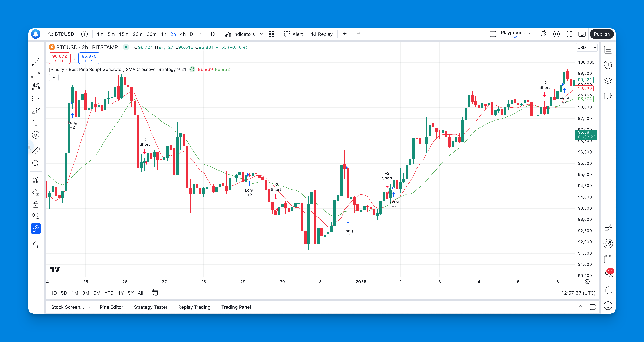The height and width of the screenshot is (342, 644).
Task: Open forecasting and measurement tools
Action: (x=36, y=98)
